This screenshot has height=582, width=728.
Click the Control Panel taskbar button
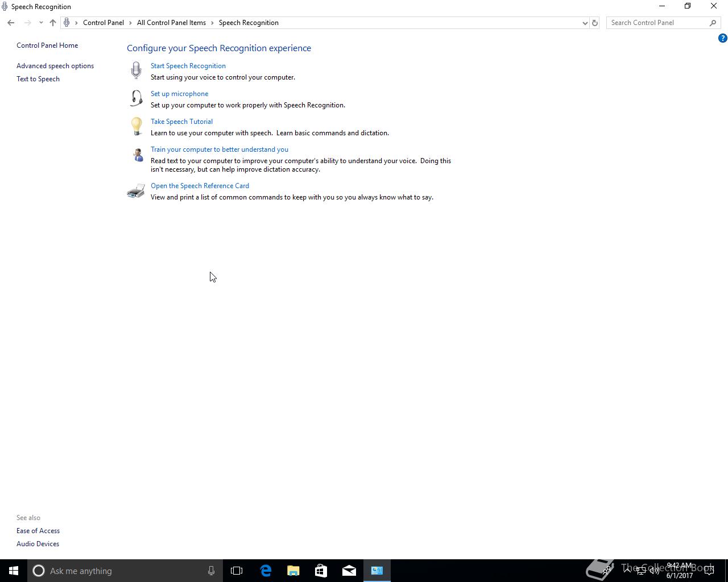coord(377,571)
